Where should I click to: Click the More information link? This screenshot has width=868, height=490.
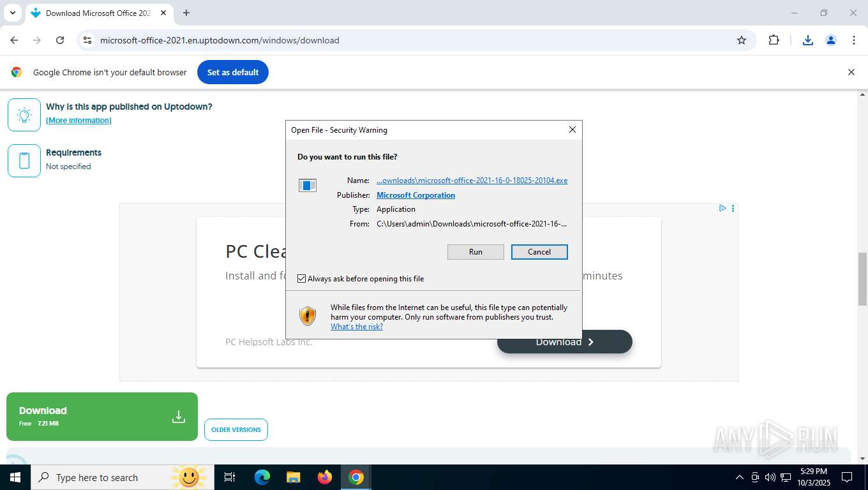pyautogui.click(x=79, y=121)
